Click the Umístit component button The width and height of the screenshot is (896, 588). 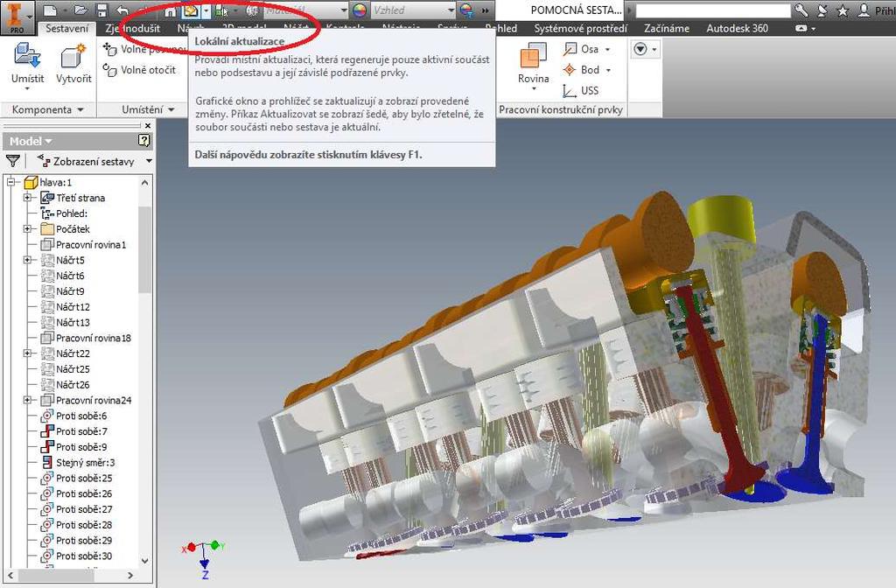[x=27, y=65]
